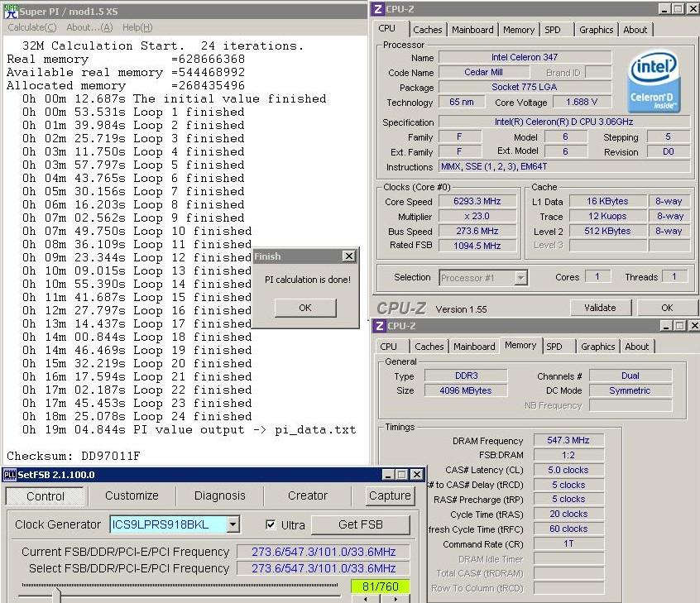Switch to Diagnosis tab in SetFSB

219,495
